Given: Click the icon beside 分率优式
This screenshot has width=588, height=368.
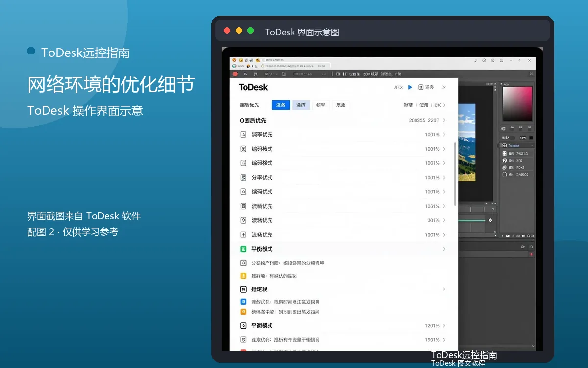Looking at the screenshot, I should (x=243, y=177).
